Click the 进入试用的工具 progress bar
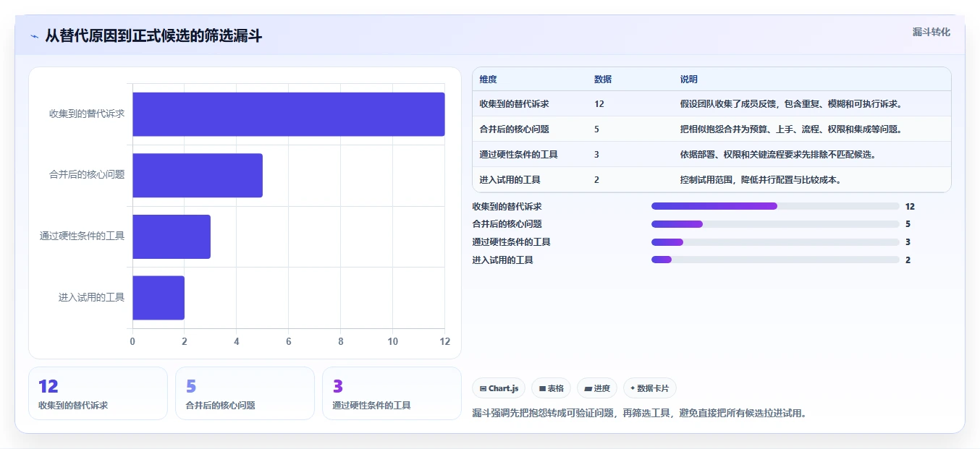 tap(775, 260)
